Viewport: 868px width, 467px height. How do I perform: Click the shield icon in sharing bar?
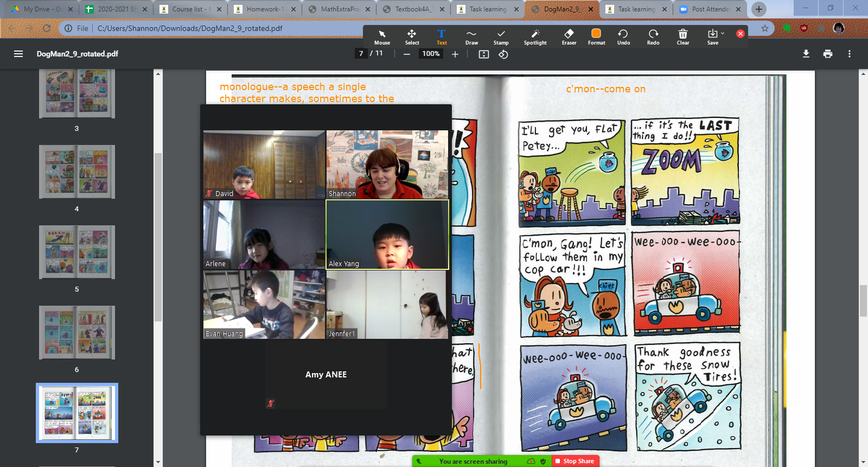point(543,461)
